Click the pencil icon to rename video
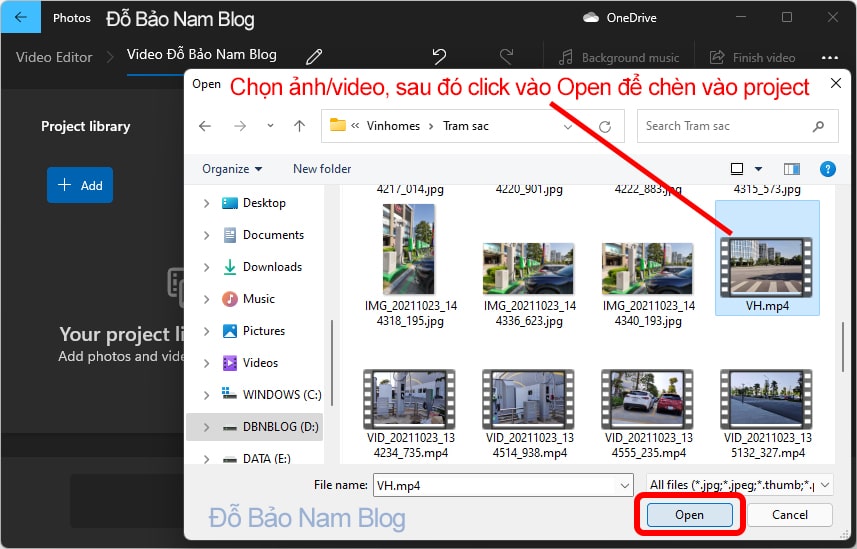Screen dimensions: 857x549 314,57
